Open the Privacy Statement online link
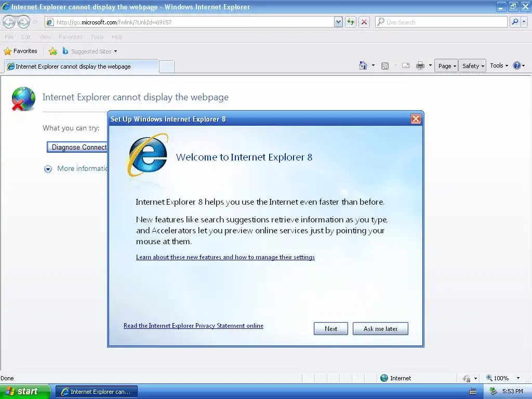 point(193,326)
